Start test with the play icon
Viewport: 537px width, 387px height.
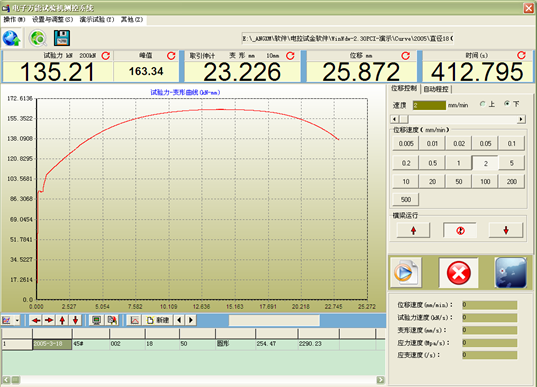click(406, 273)
